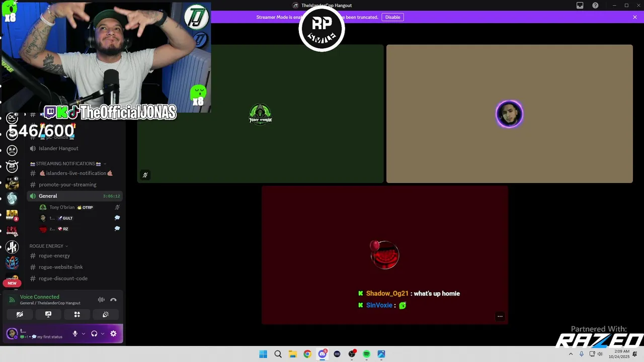Screen dimensions: 644x362
Task: Select the General voice channel
Action: coord(74,196)
